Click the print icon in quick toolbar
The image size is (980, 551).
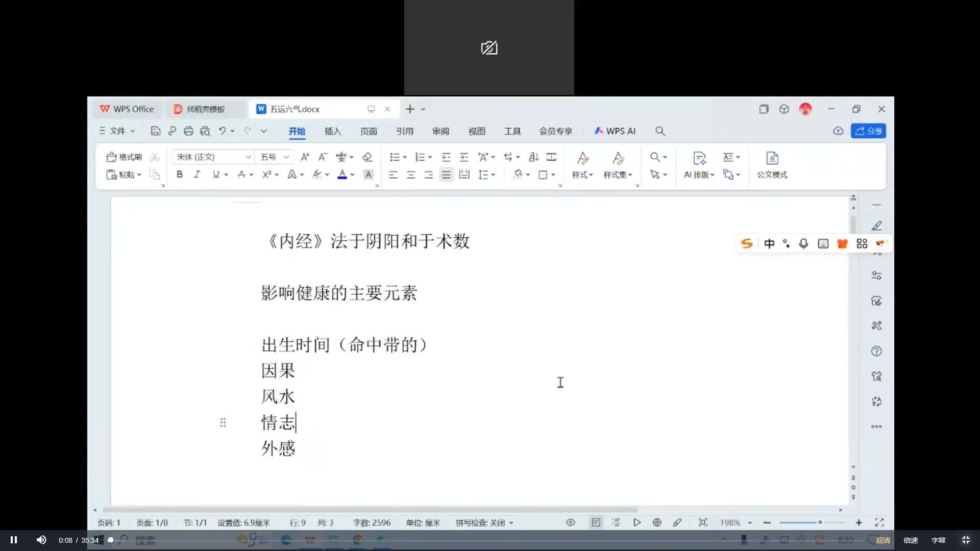click(188, 131)
